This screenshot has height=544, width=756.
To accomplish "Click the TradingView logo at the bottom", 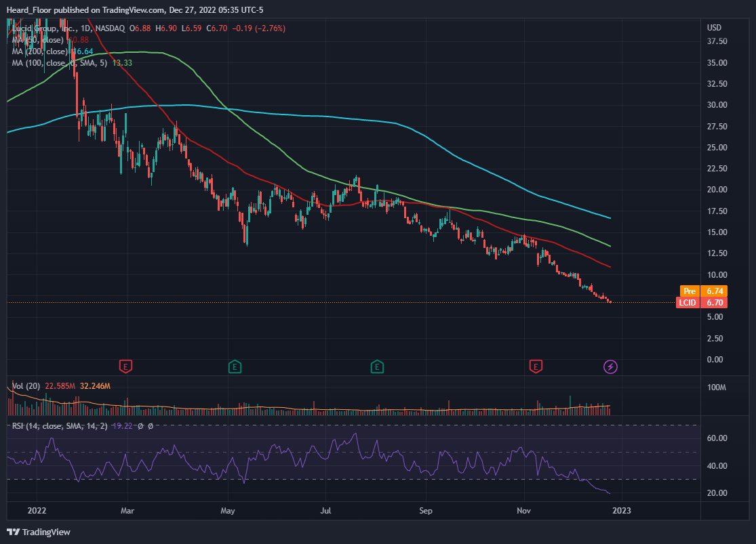I will pos(39,532).
